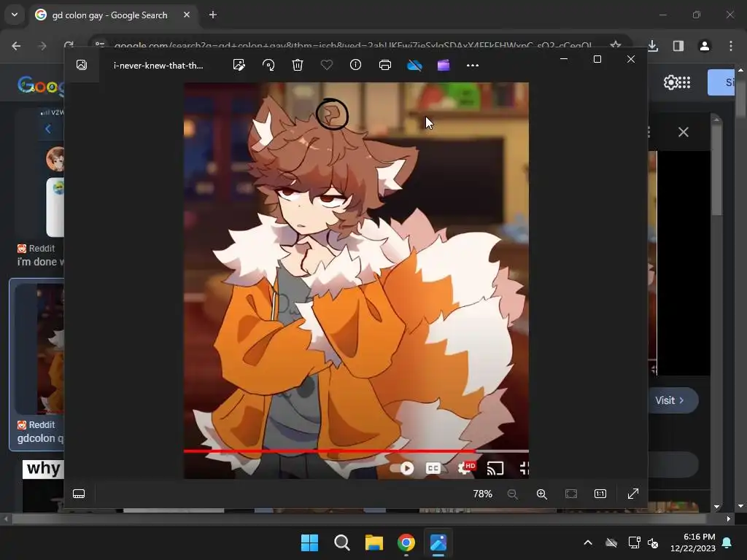Viewport: 747px width, 560px height.
Task: Bookmark this page with the star icon
Action: pos(616,45)
